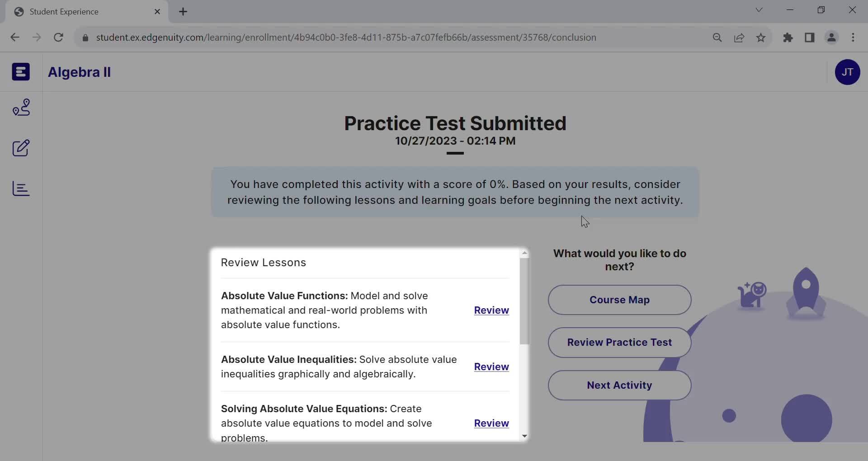Review the Absolute Value Inequalities lesson
This screenshot has height=461, width=868.
(x=491, y=367)
